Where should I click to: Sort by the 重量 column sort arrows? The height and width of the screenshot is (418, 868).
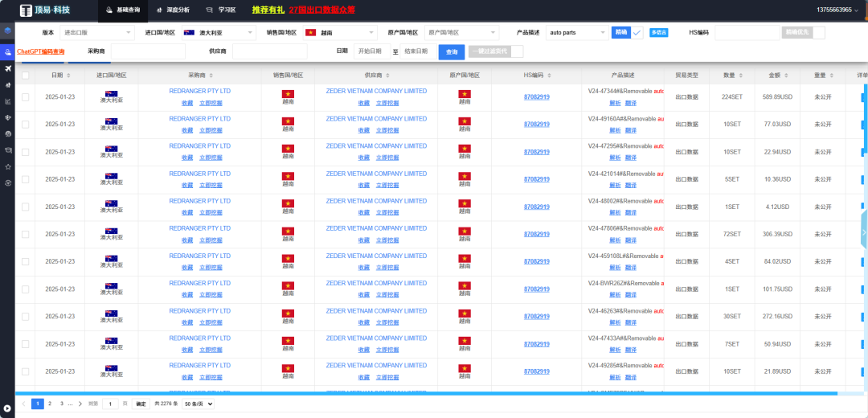pyautogui.click(x=832, y=76)
